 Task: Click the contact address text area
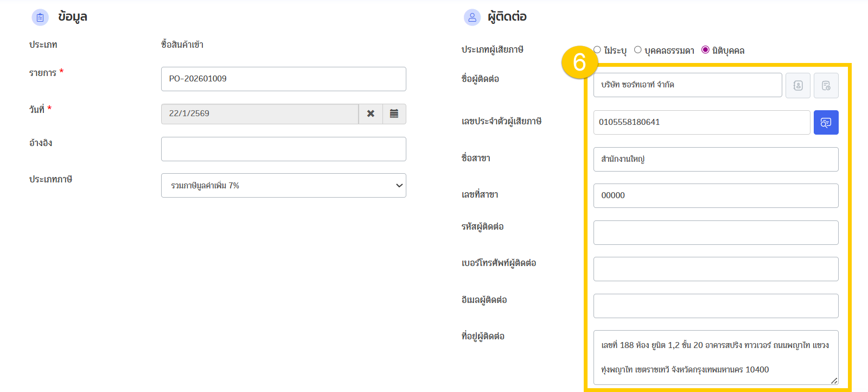716,357
